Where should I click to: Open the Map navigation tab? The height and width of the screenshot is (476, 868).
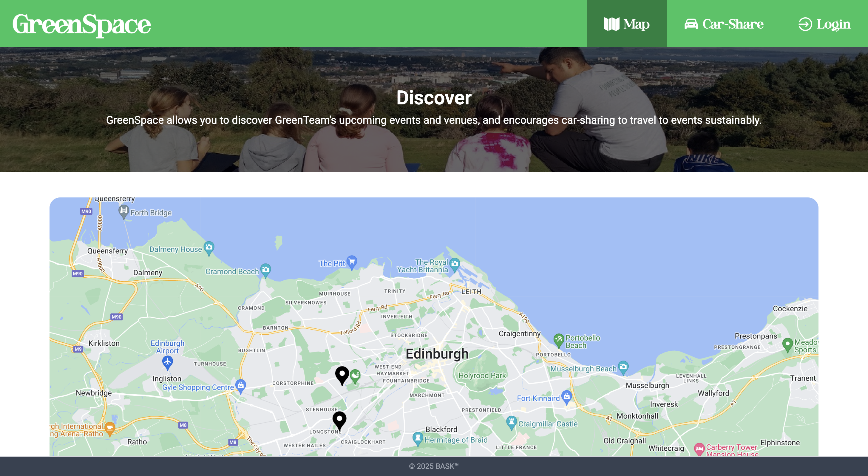[627, 24]
